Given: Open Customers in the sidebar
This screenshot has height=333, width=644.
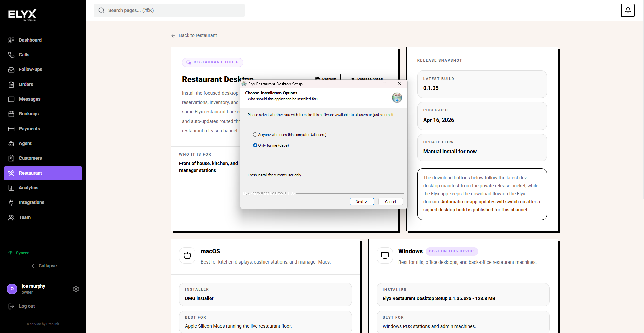Looking at the screenshot, I should (43, 158).
